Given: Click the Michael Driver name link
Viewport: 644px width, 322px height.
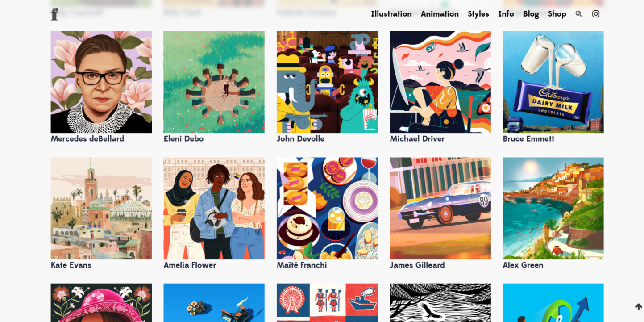Looking at the screenshot, I should [417, 139].
